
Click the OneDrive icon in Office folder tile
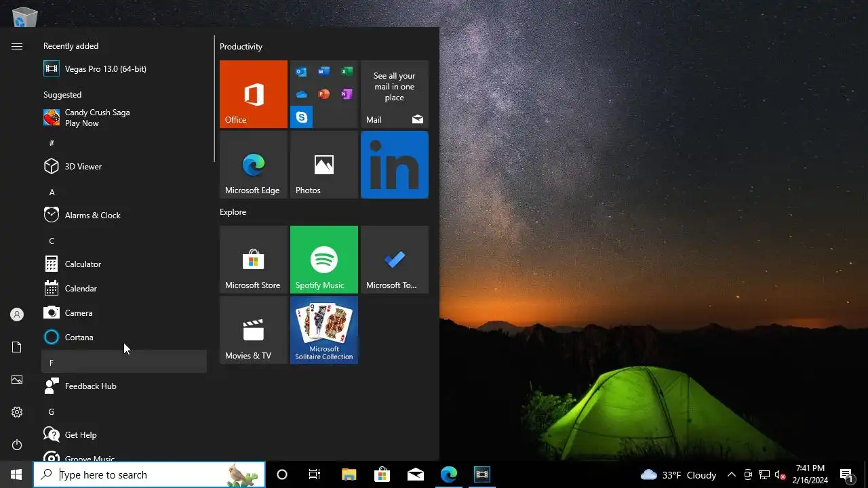[x=302, y=94]
